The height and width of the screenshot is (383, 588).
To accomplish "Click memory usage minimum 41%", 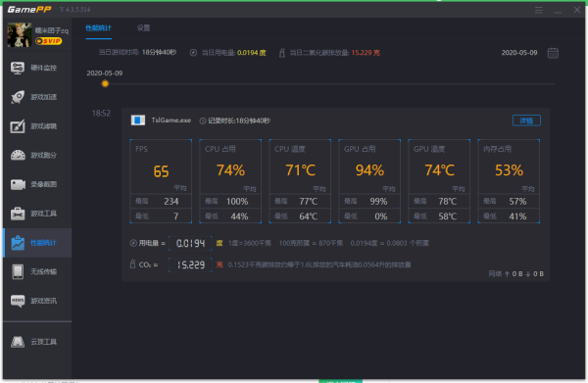I will 517,216.
